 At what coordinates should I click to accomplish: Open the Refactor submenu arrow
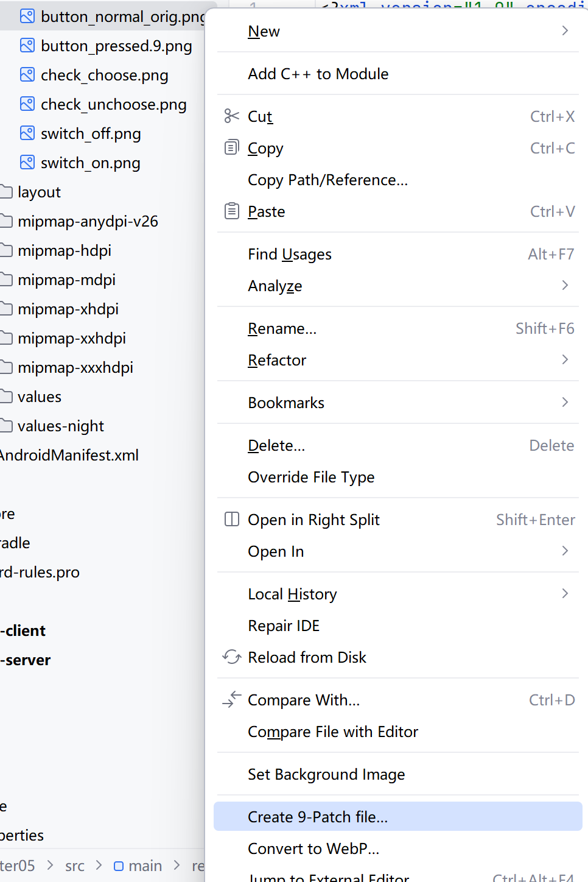565,359
